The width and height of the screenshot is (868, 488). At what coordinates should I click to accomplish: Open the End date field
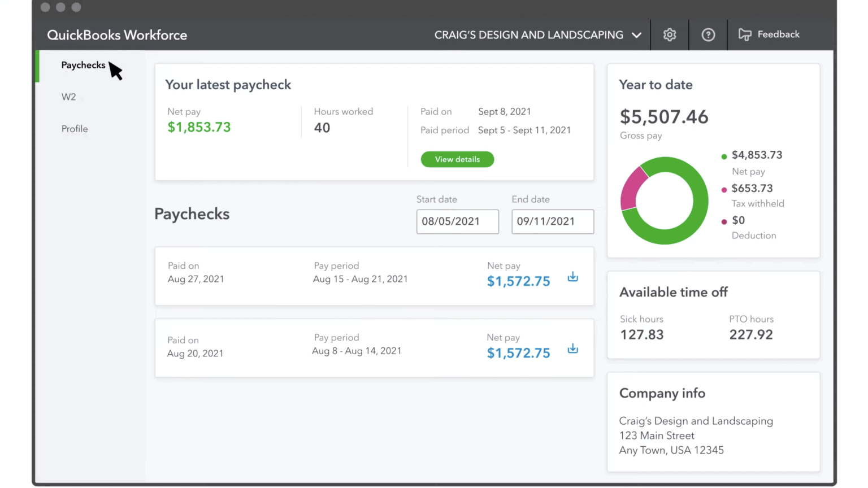click(552, 221)
